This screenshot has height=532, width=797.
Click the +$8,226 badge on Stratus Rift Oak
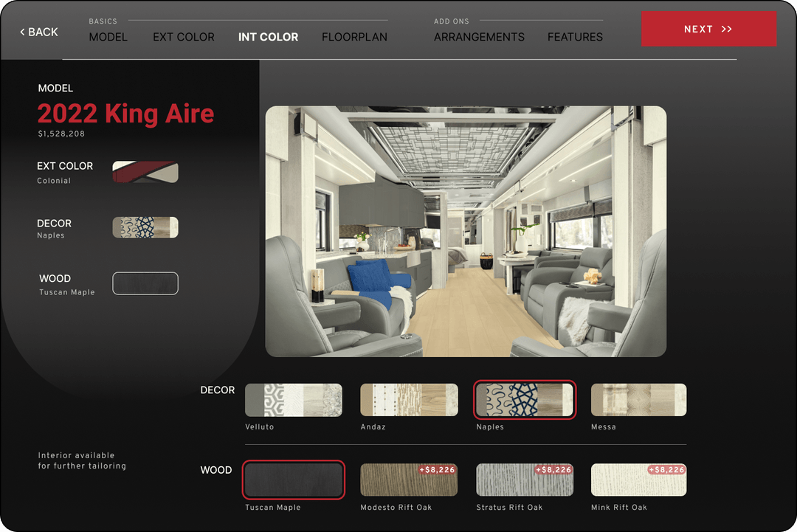tap(553, 469)
